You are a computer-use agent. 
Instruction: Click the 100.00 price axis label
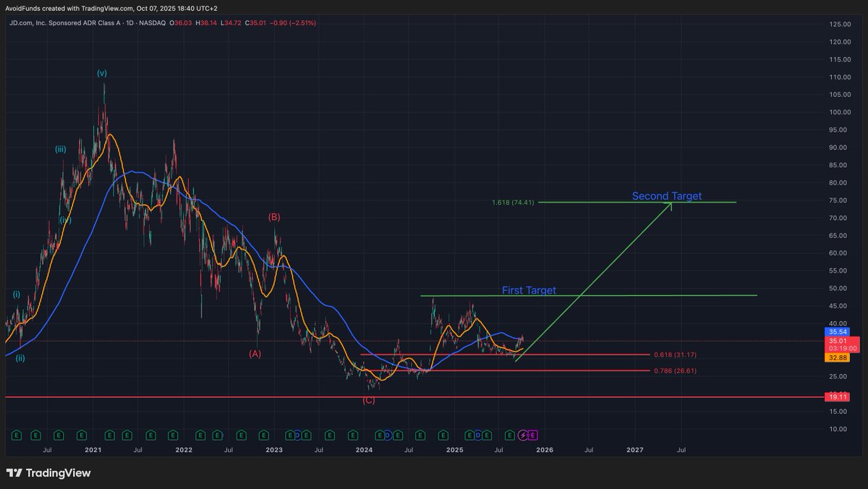(x=839, y=113)
